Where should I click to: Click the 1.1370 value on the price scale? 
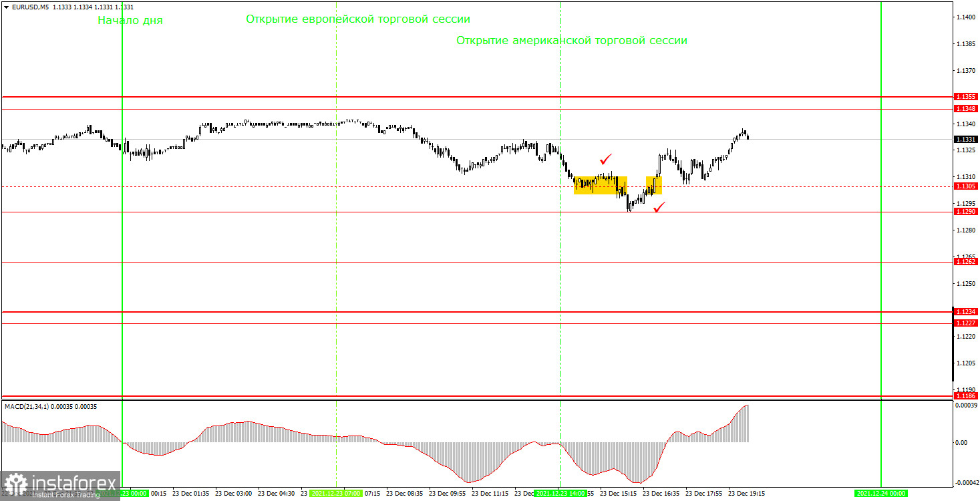(x=966, y=71)
